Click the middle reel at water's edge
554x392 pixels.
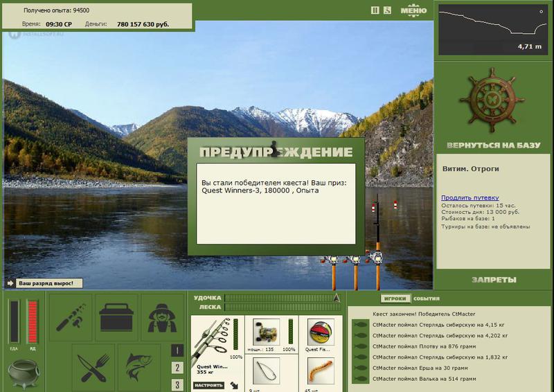tap(354, 260)
